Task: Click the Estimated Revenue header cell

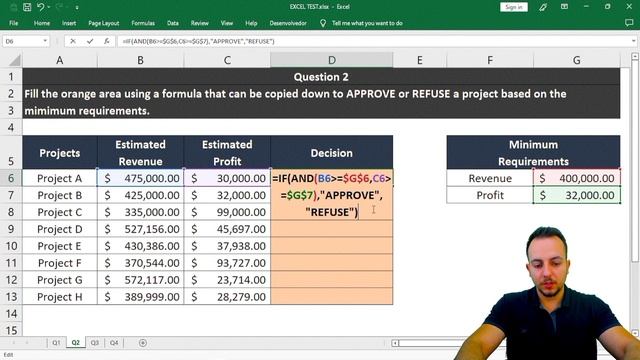Action: 140,153
